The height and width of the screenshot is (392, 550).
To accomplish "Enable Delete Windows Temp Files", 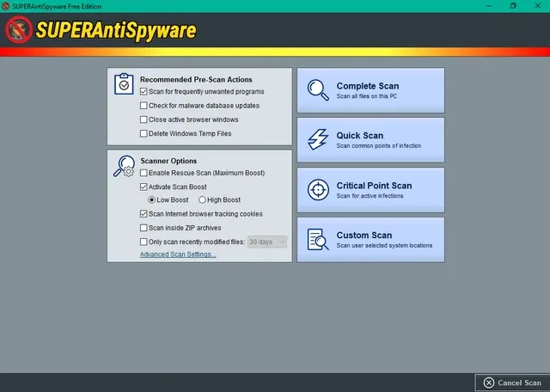I will click(144, 134).
